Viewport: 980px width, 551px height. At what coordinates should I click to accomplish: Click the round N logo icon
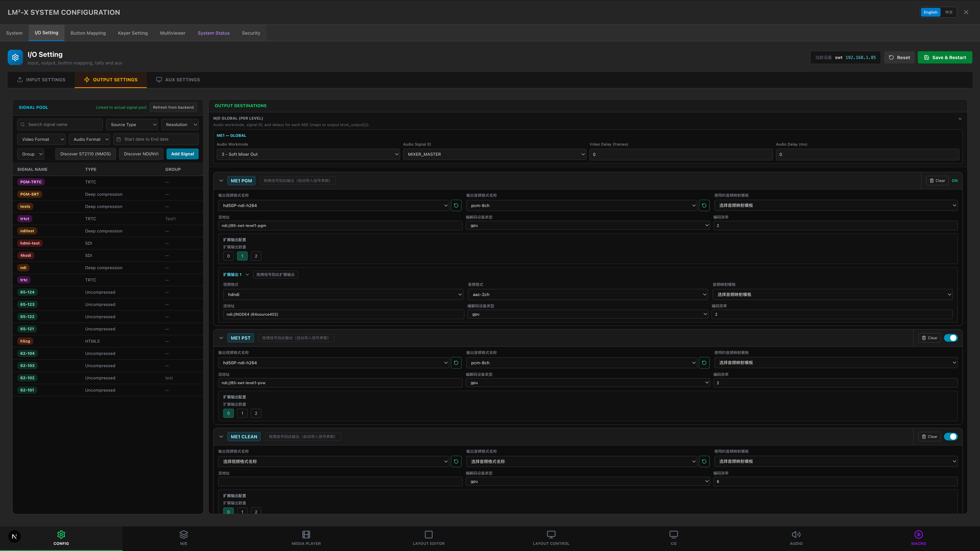[x=15, y=536]
